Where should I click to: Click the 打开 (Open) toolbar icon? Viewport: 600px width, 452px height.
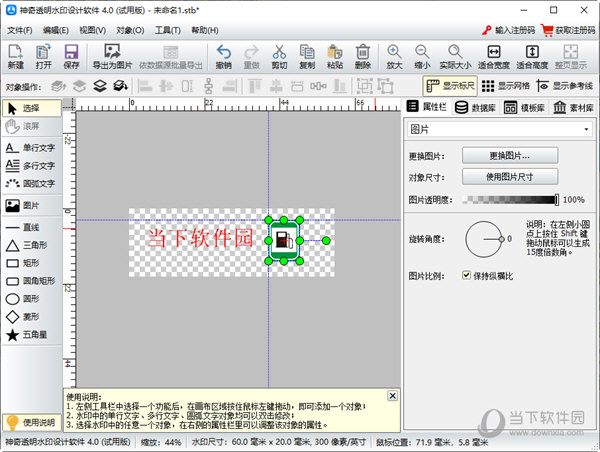(43, 57)
